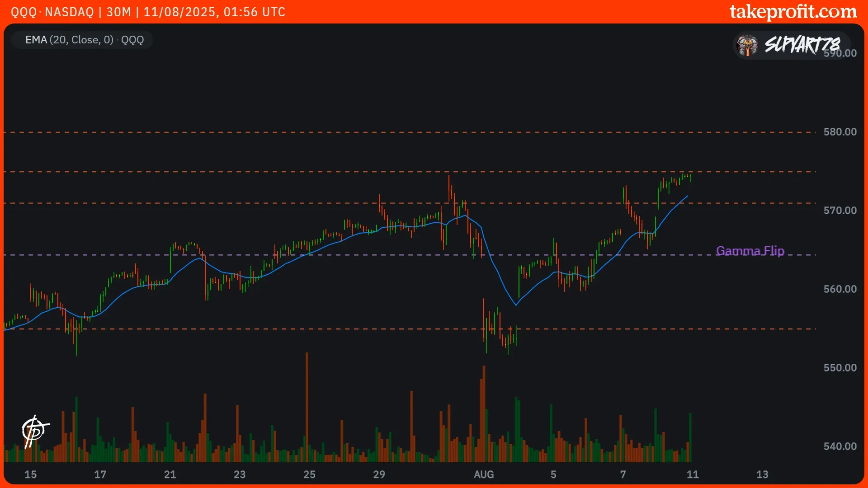Click the 30M timeframe text in header
868x488 pixels.
pyautogui.click(x=118, y=12)
